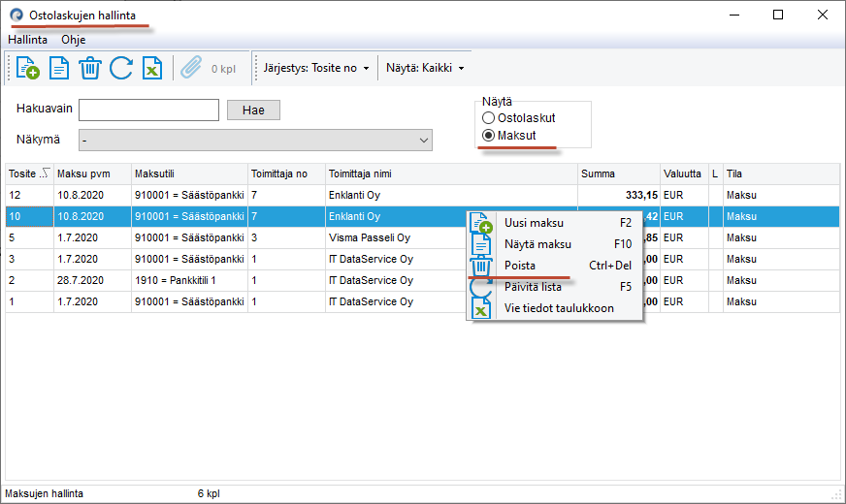
Task: Click Maksujen hallinta status bar text
Action: 45,493
